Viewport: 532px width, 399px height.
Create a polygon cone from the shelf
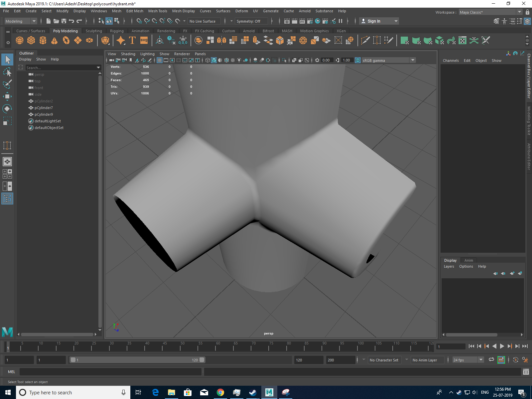point(55,41)
